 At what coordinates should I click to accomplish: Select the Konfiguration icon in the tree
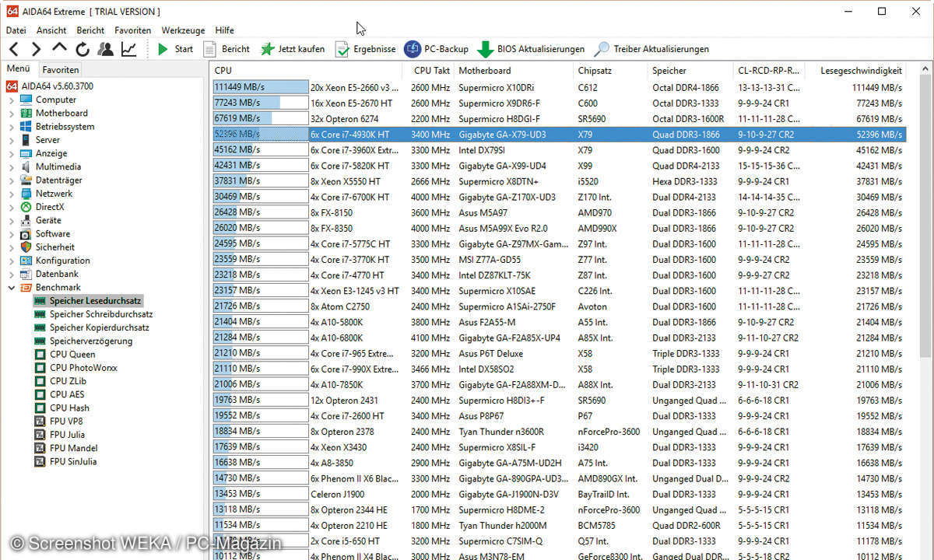pyautogui.click(x=26, y=261)
